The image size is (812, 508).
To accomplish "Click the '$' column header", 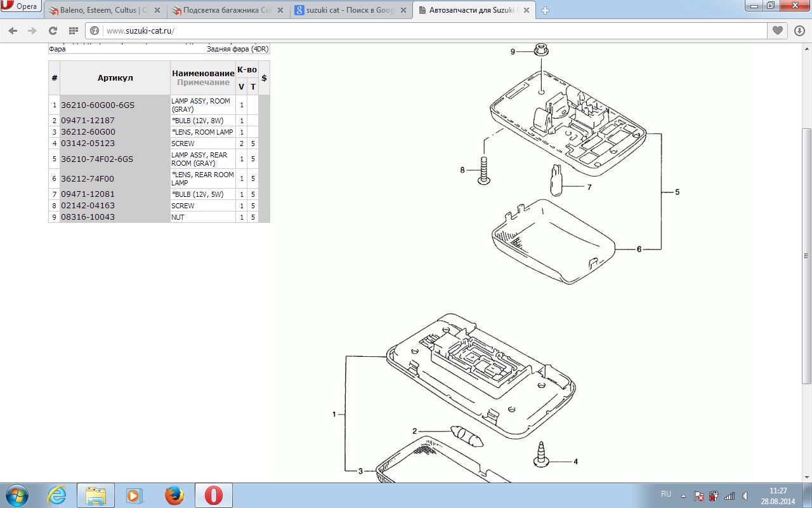I will pyautogui.click(x=264, y=78).
